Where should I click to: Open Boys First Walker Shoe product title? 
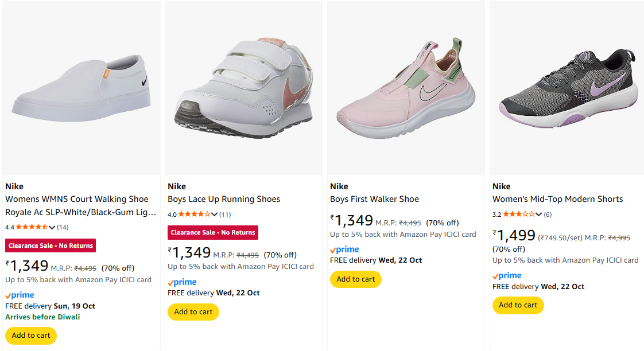coord(374,199)
